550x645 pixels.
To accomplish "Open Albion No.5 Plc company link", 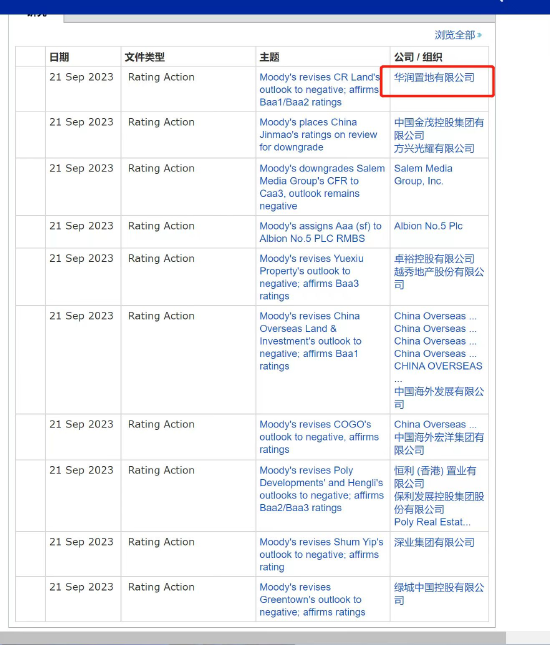I will click(x=428, y=226).
